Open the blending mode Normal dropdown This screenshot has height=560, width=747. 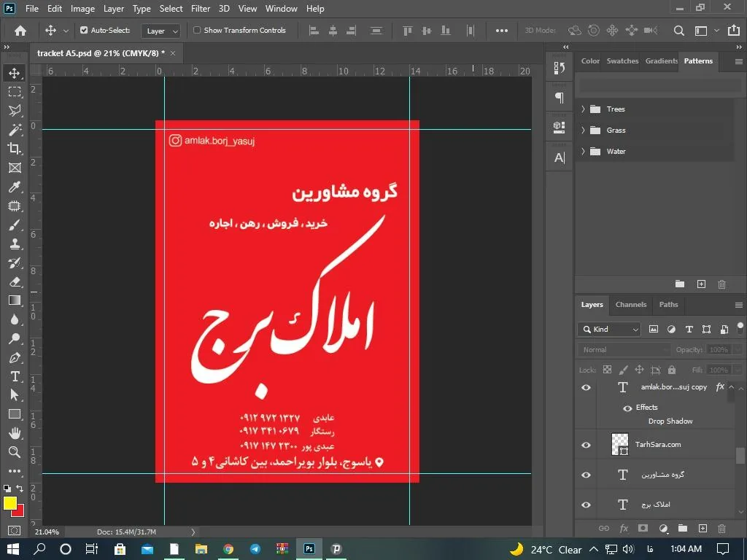pos(624,349)
